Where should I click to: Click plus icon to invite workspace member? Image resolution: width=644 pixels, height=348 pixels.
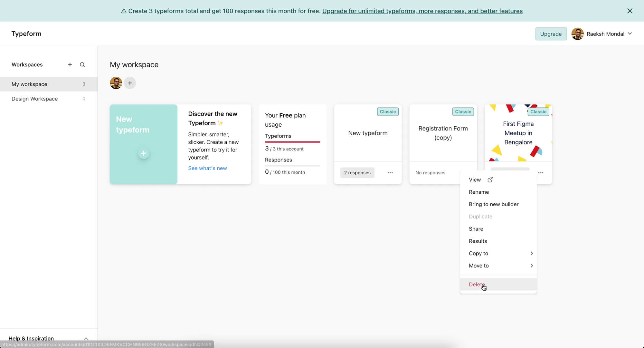[x=130, y=83]
